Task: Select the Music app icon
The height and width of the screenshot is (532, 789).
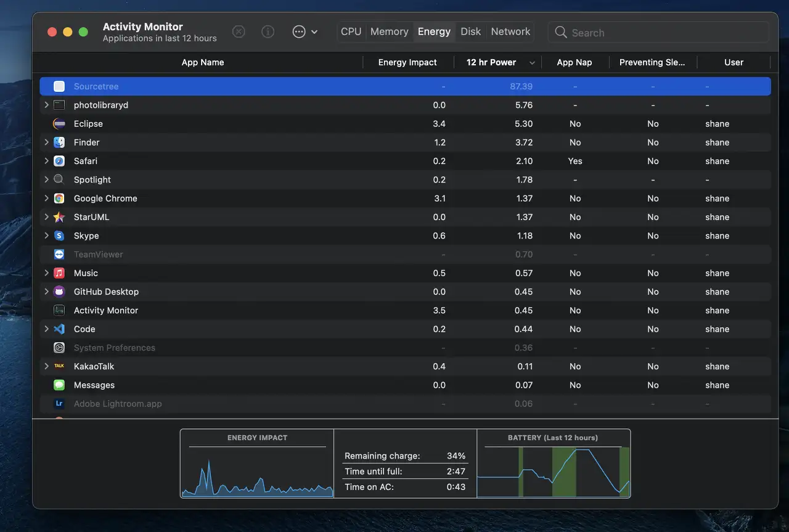Action: 59,273
